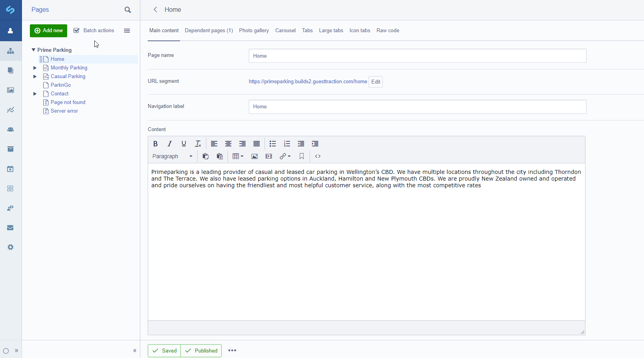644x358 pixels.
Task: Insert a numbered list
Action: 287,144
